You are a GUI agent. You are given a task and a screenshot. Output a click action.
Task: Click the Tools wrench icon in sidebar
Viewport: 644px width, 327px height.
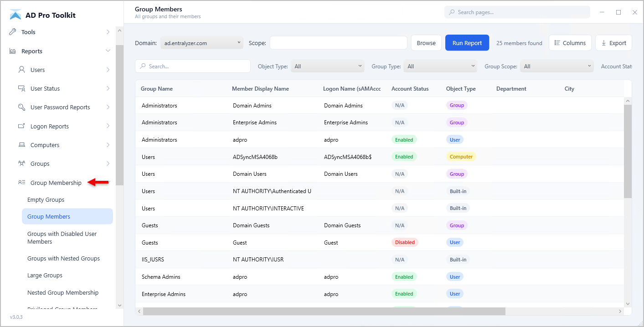[13, 32]
